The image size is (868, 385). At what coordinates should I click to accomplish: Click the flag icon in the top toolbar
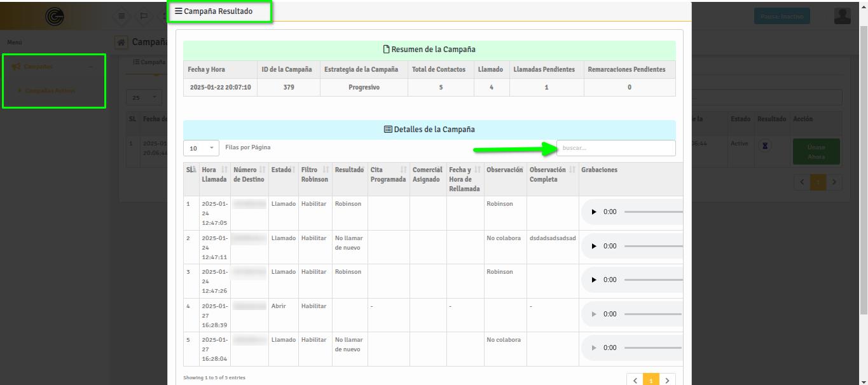click(143, 17)
